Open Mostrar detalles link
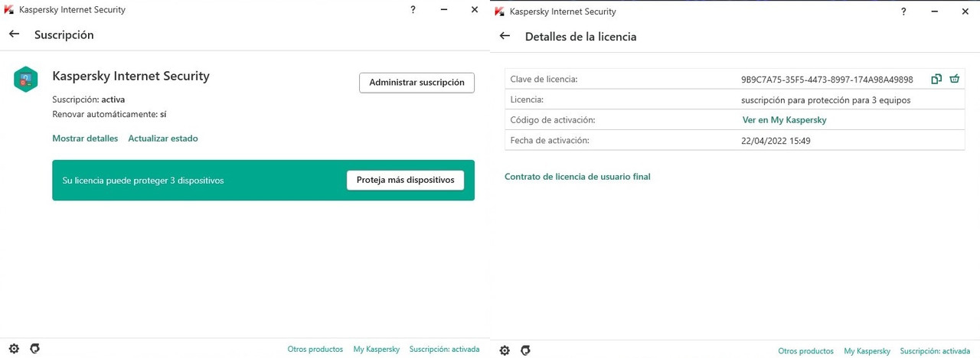Image resolution: width=980 pixels, height=358 pixels. point(85,138)
